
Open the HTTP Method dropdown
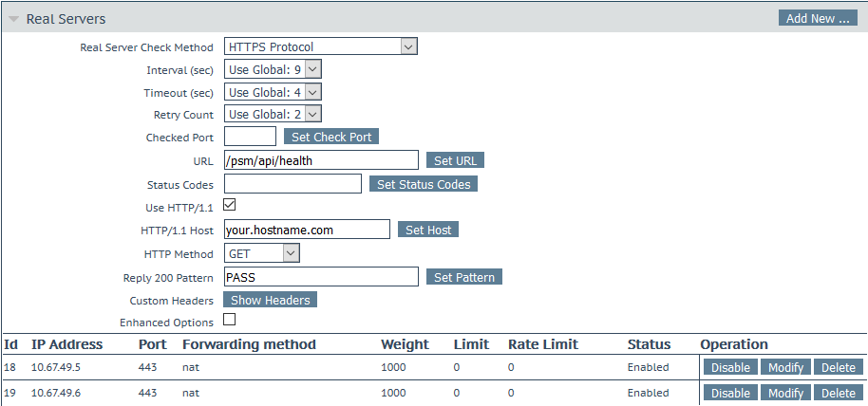[x=262, y=254]
